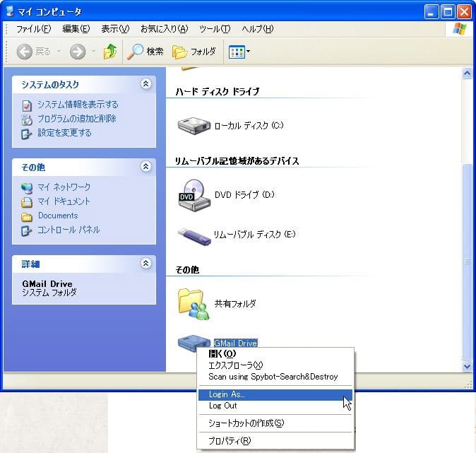
Task: Open the Tools (ツール) menu
Action: coord(215,29)
